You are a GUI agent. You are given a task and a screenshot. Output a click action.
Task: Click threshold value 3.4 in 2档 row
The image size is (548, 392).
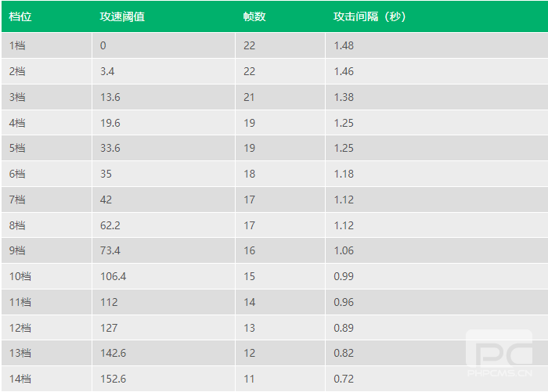pyautogui.click(x=107, y=71)
